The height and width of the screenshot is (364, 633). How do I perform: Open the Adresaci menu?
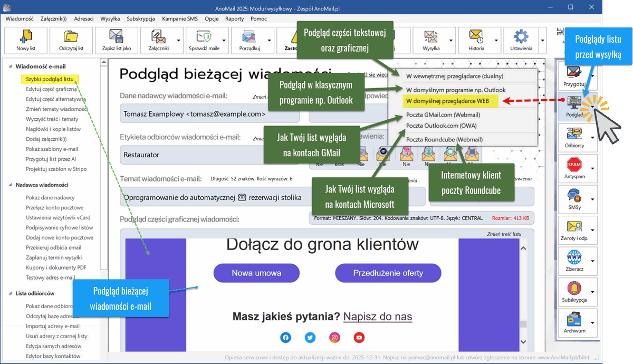pos(84,18)
